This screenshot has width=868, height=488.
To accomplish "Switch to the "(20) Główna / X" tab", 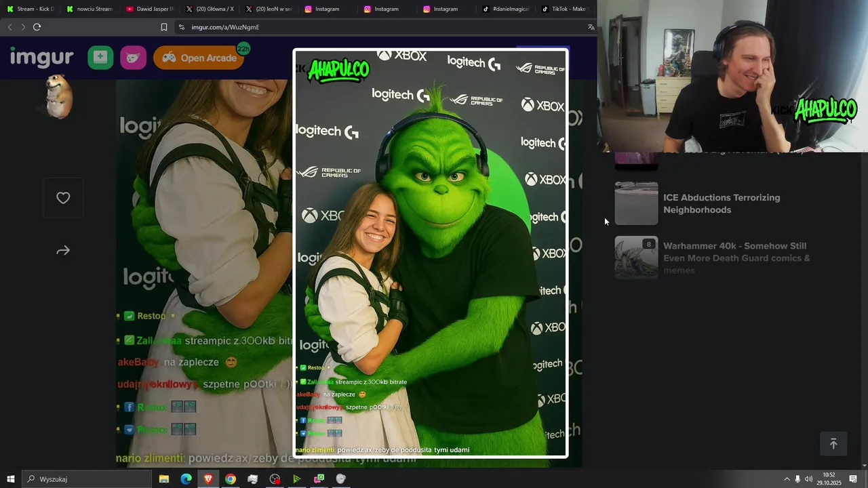I will (x=210, y=9).
